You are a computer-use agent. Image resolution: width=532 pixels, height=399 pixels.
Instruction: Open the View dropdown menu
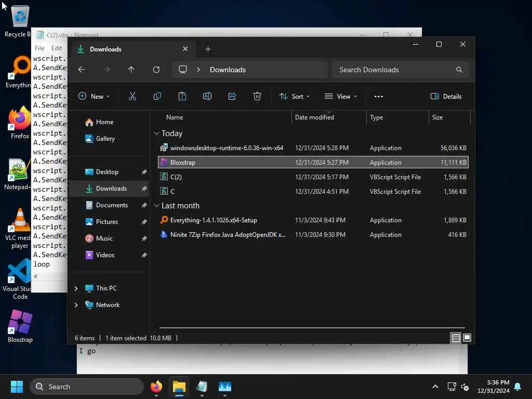pyautogui.click(x=341, y=96)
